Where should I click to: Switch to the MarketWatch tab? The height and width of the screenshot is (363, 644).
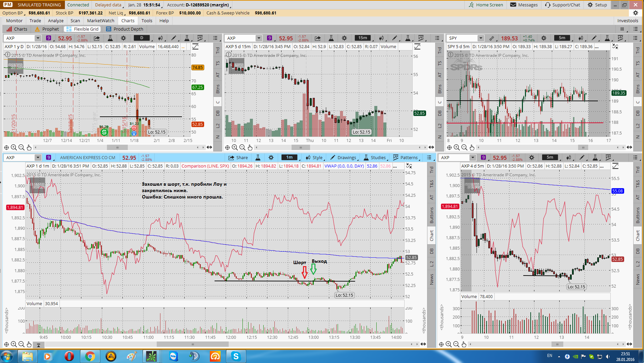(101, 21)
